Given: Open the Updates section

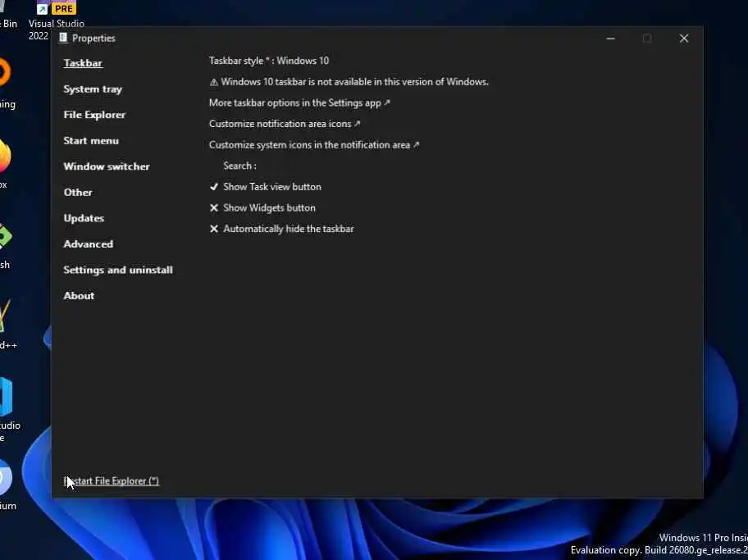Looking at the screenshot, I should point(84,218).
